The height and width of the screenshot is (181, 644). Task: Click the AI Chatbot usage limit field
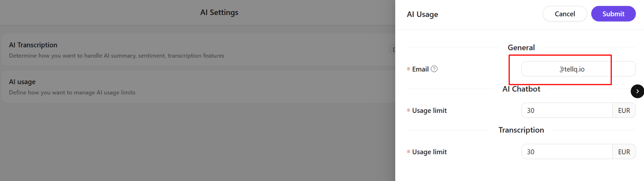click(567, 110)
